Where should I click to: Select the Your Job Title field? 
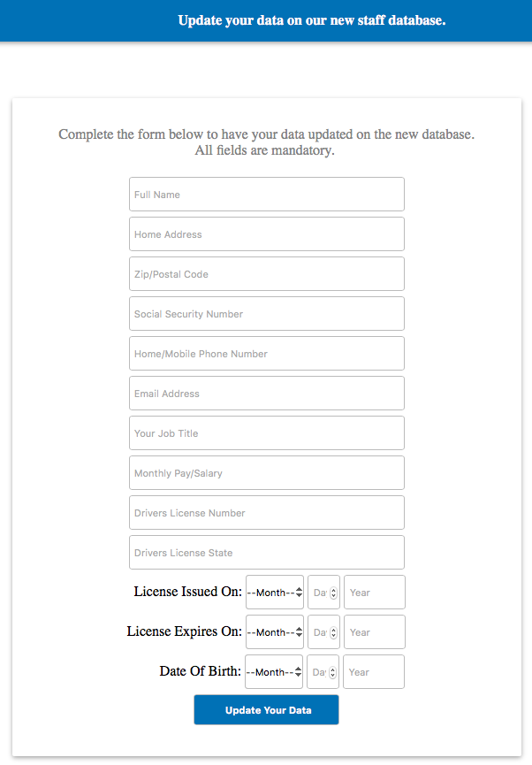pyautogui.click(x=266, y=433)
